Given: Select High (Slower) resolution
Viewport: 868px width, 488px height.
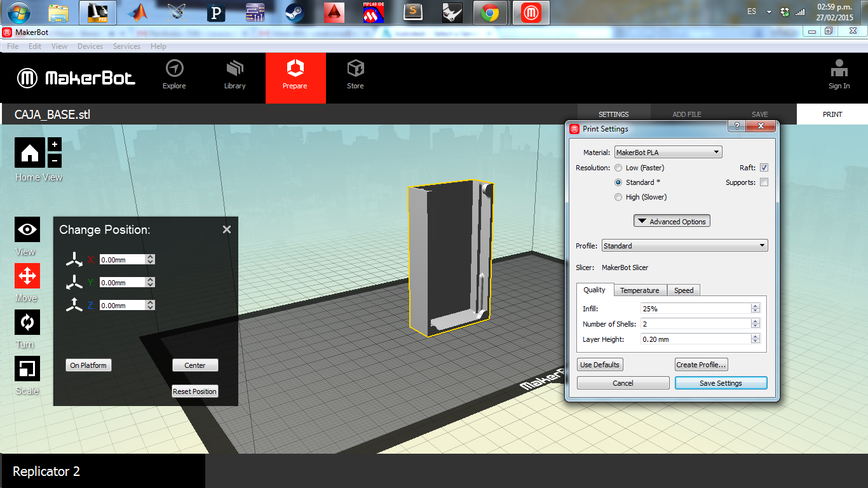Looking at the screenshot, I should [x=618, y=197].
